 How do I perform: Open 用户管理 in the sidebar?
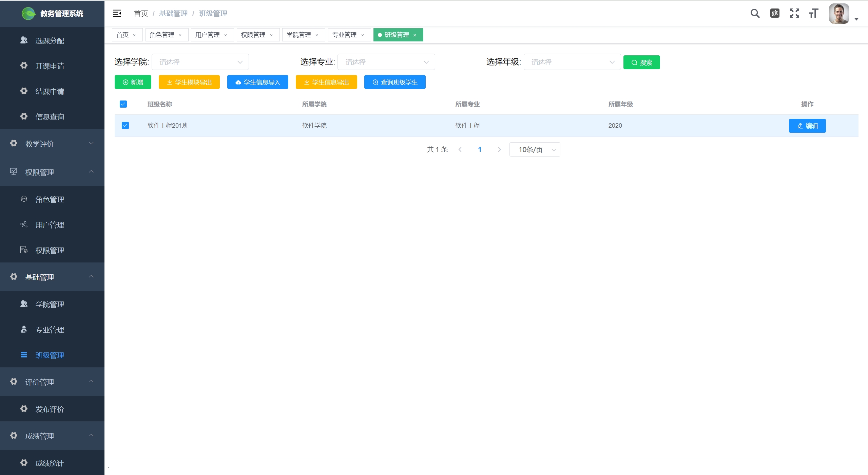click(50, 225)
